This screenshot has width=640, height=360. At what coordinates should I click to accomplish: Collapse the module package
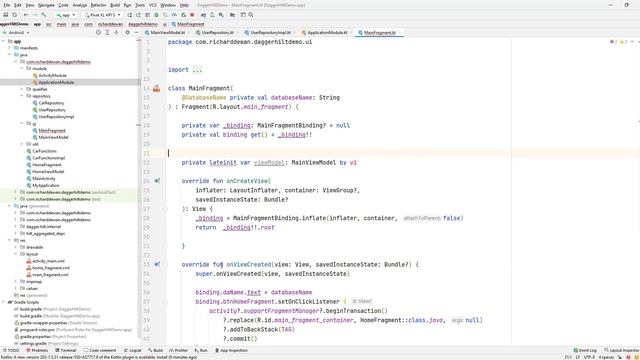coord(22,69)
